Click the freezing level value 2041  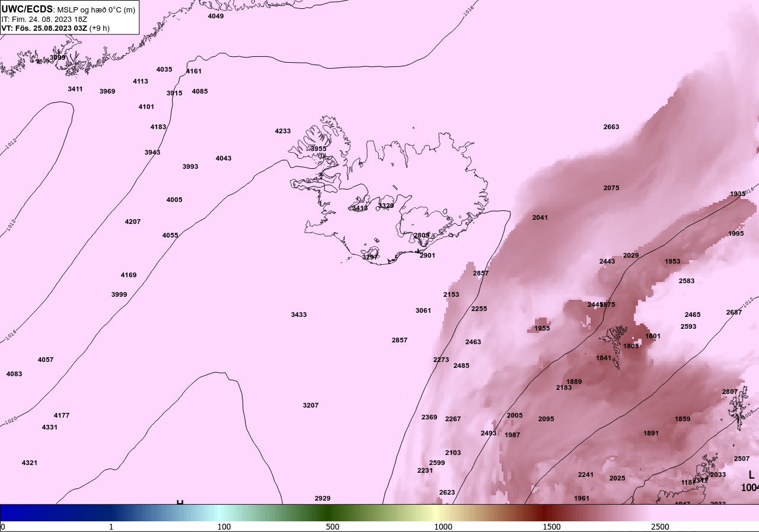tap(540, 217)
